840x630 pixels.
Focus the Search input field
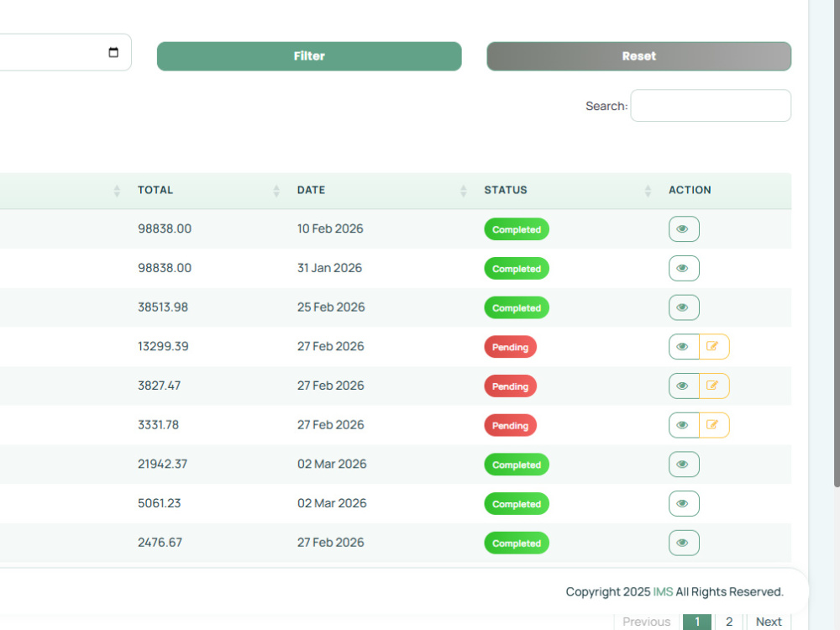[x=711, y=106]
